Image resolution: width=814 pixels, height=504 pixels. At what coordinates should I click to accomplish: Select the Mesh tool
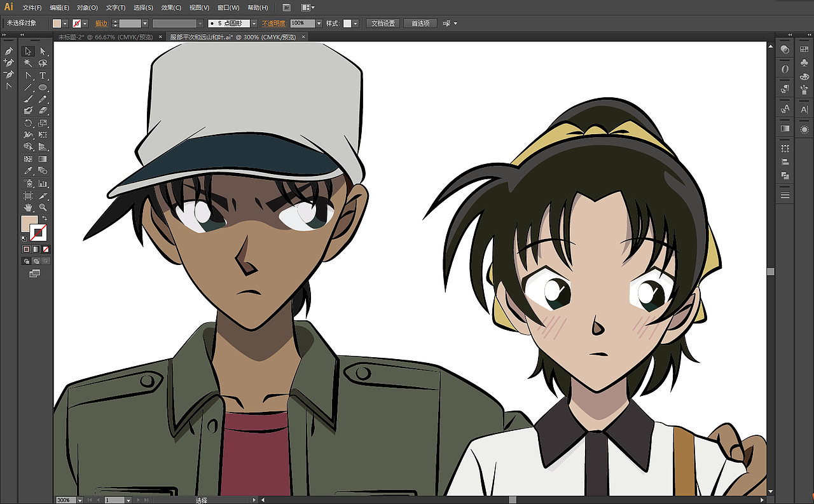click(x=28, y=159)
